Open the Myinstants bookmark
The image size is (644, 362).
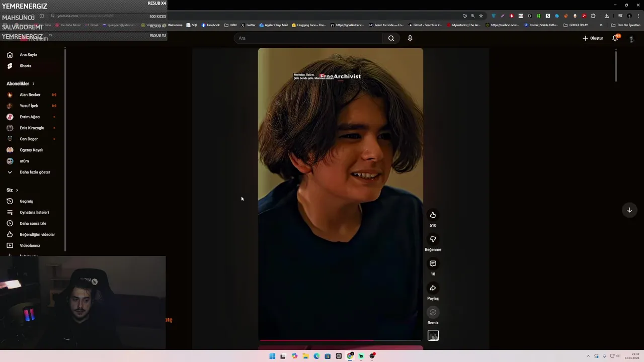coord(464,25)
